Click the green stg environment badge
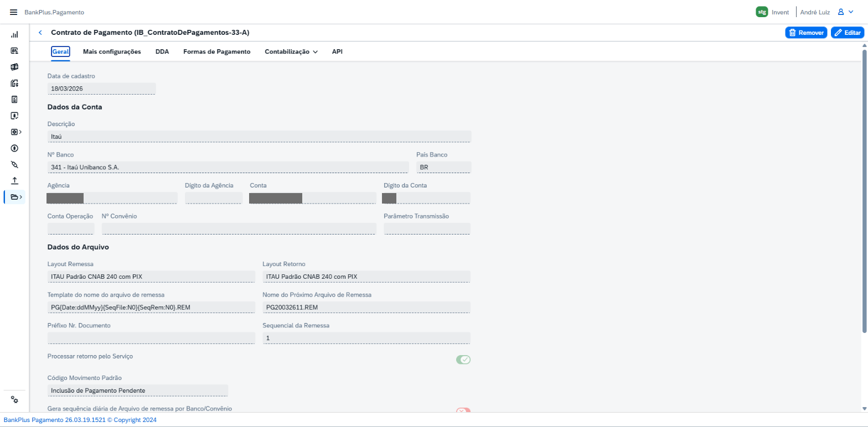The image size is (868, 427). tap(762, 12)
